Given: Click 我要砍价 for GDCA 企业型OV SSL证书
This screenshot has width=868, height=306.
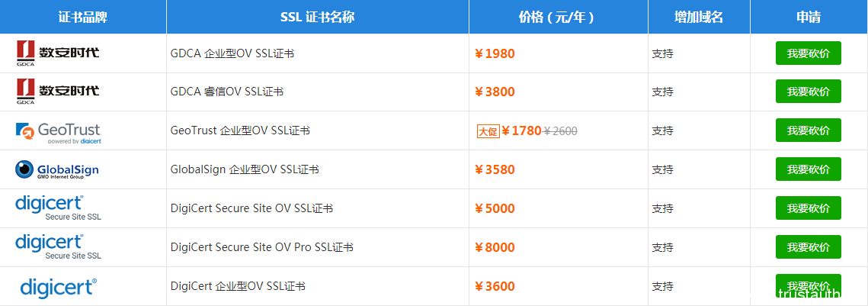Looking at the screenshot, I should click(x=809, y=53).
